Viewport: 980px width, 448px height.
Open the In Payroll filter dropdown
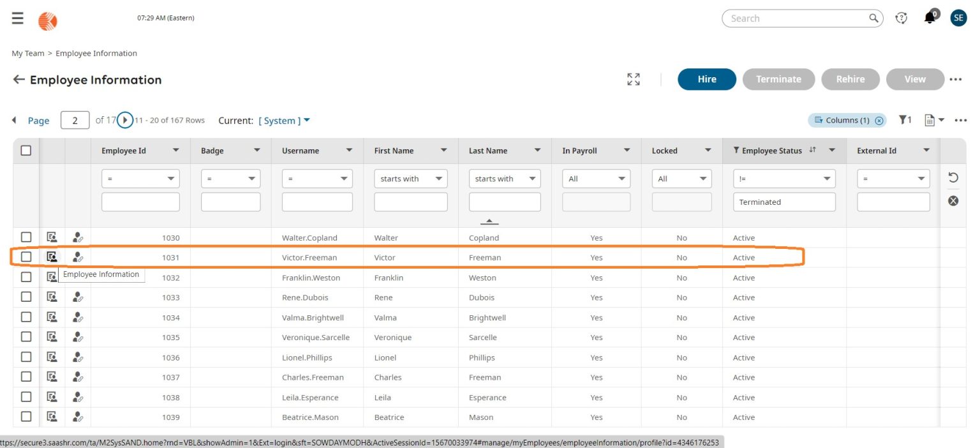tap(595, 179)
